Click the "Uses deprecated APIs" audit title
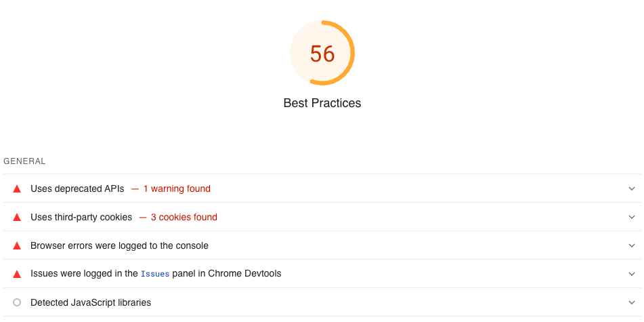 coord(77,189)
